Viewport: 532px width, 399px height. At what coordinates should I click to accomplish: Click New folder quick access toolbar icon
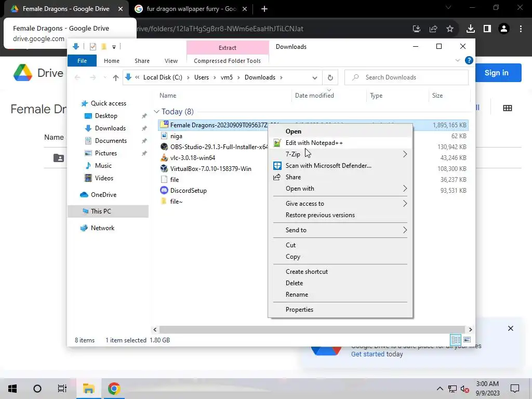tap(104, 47)
